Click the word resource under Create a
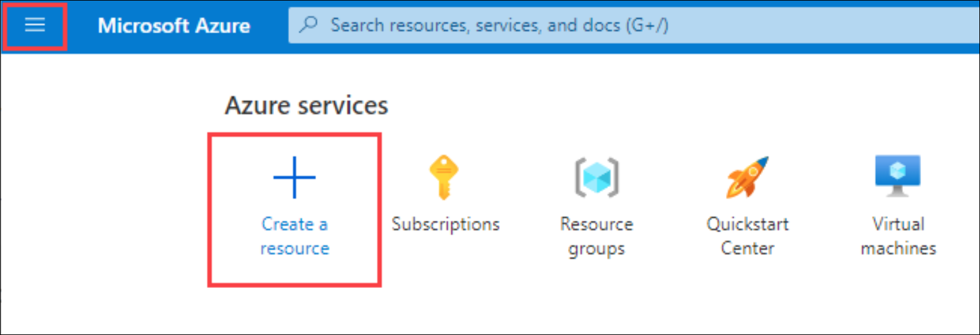980x335 pixels. click(295, 248)
